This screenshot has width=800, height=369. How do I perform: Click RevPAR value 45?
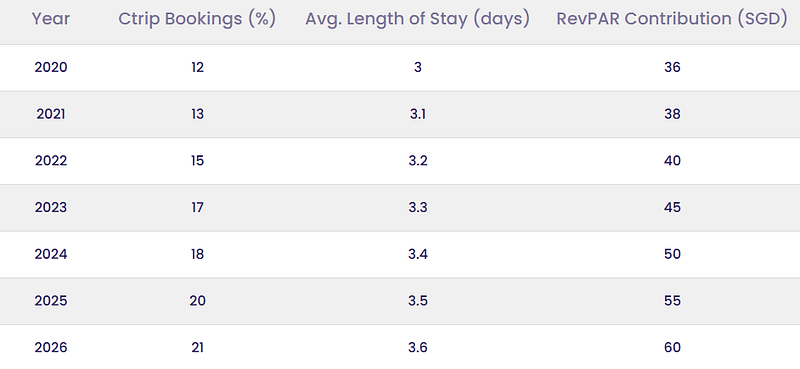[672, 208]
